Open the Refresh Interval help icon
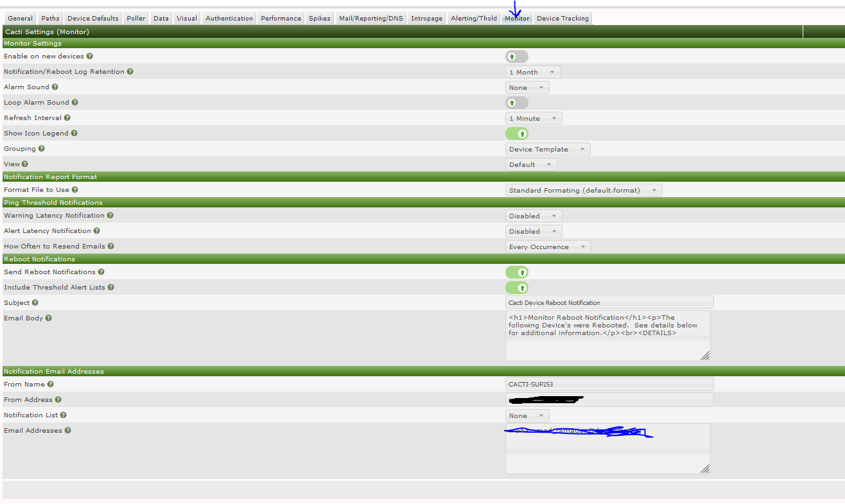845x504 pixels. tap(67, 118)
